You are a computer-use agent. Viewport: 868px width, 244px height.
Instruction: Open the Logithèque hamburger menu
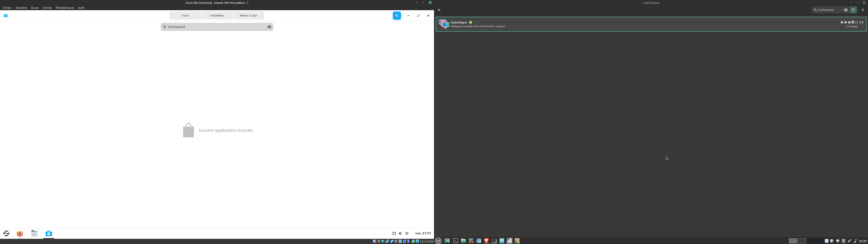tap(863, 10)
